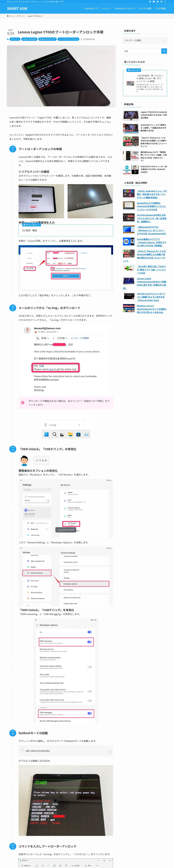This screenshot has height=868, width=174.
Task: Open the tablet serial number settings photo
Action: [41, 201]
